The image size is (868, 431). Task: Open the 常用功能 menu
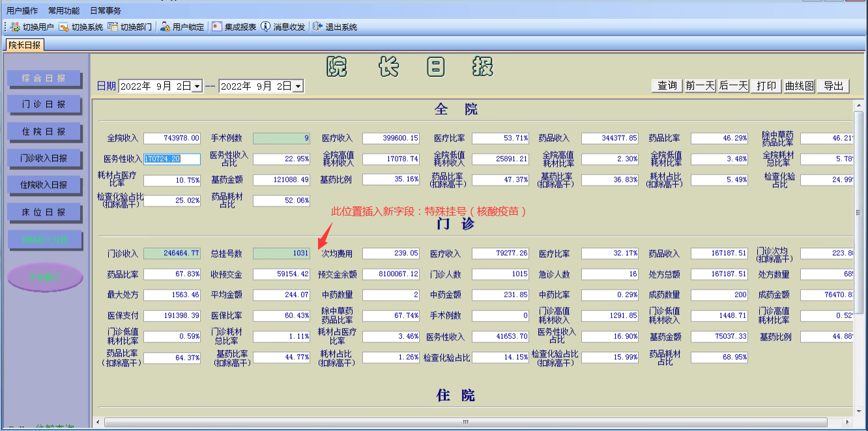[64, 11]
